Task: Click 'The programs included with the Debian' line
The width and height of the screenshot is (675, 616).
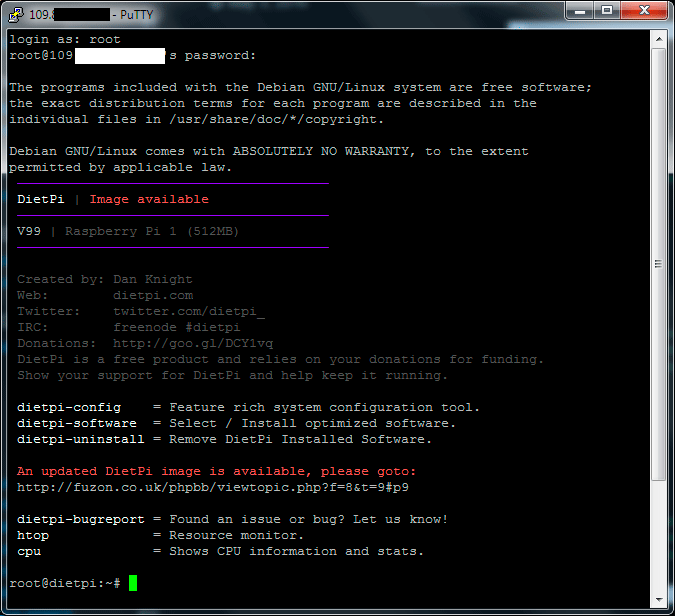Action: point(300,87)
